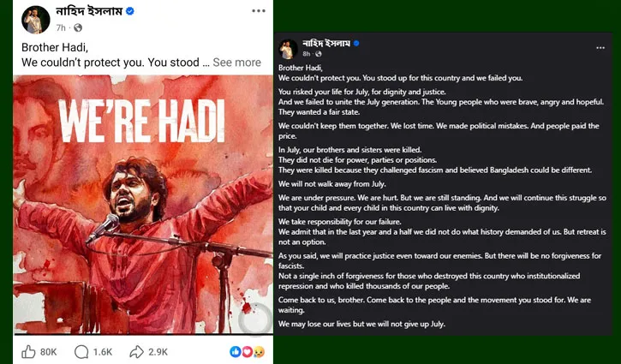Click the blue Like reaction emoji
The height and width of the screenshot is (364, 621).
coord(236,352)
